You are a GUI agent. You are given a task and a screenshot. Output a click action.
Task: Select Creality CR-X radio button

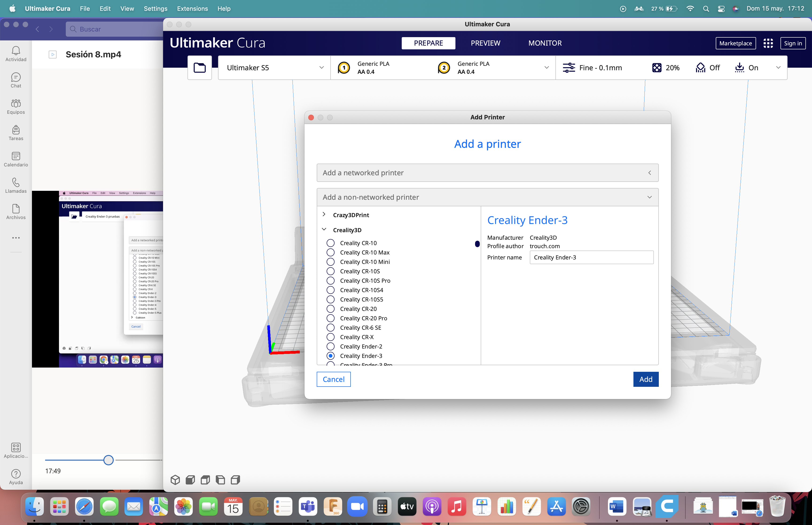(x=330, y=337)
